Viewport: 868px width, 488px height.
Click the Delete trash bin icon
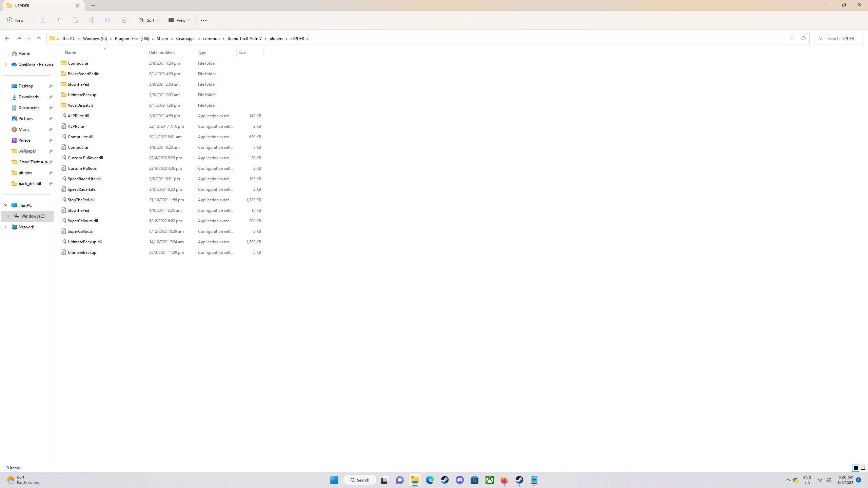[x=124, y=20]
